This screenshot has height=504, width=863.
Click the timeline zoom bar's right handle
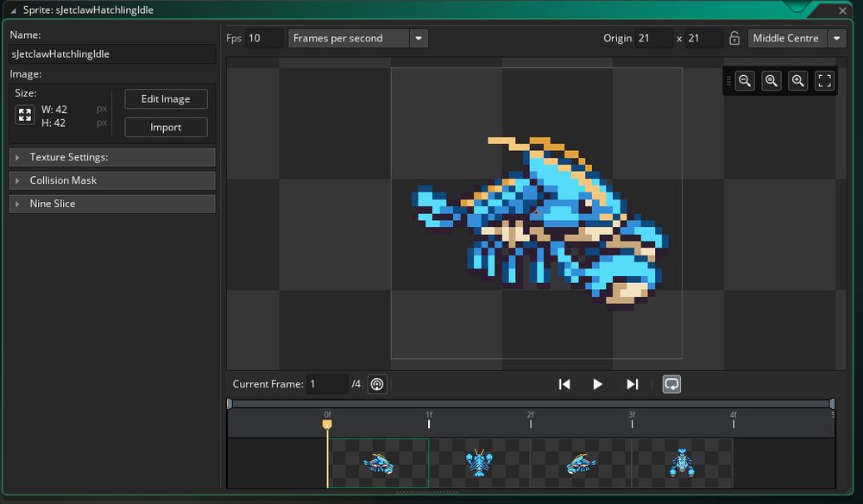pyautogui.click(x=832, y=404)
